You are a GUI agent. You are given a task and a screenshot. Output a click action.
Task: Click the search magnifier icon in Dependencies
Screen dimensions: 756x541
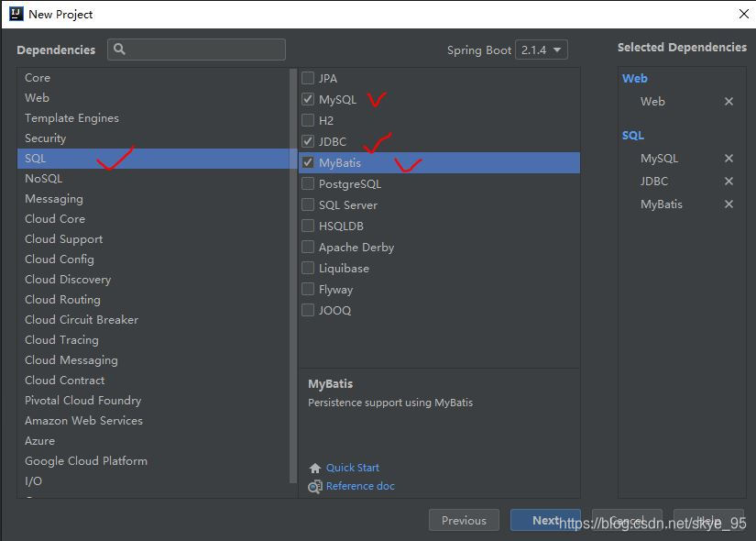pos(119,50)
